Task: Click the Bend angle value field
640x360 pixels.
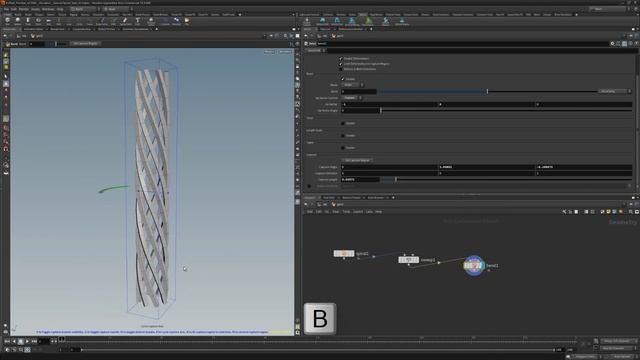Action: pyautogui.click(x=359, y=91)
